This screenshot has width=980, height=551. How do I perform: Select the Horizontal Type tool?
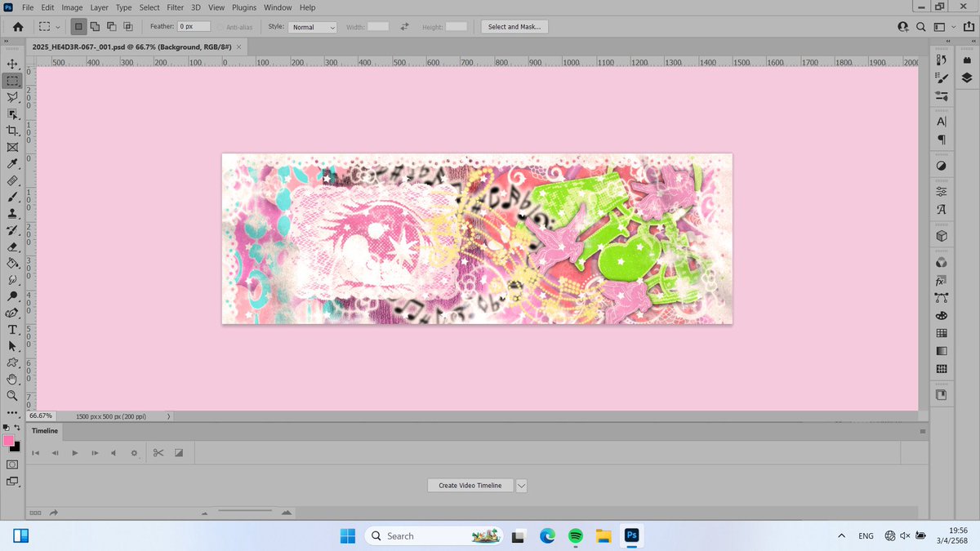pos(13,330)
